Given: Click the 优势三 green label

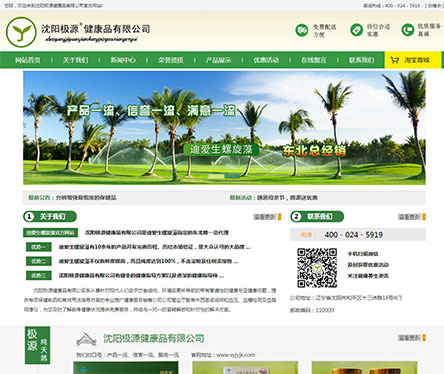Looking at the screenshot, I should [39, 275].
